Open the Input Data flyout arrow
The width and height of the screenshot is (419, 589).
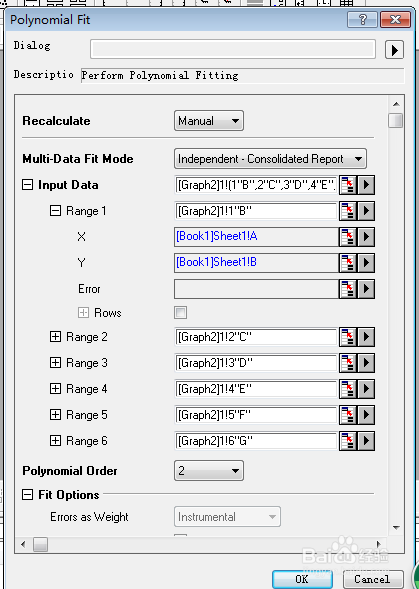(x=366, y=185)
